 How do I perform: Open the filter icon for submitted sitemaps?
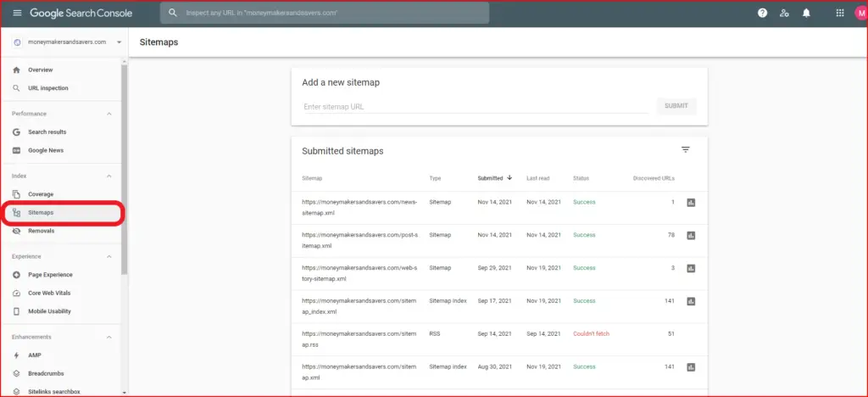pyautogui.click(x=685, y=149)
